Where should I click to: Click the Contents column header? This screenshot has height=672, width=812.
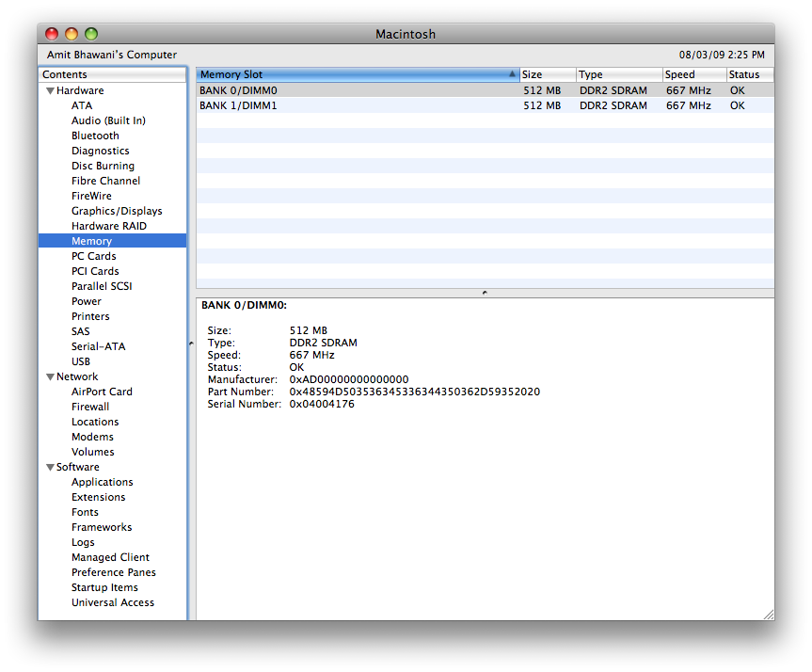112,74
